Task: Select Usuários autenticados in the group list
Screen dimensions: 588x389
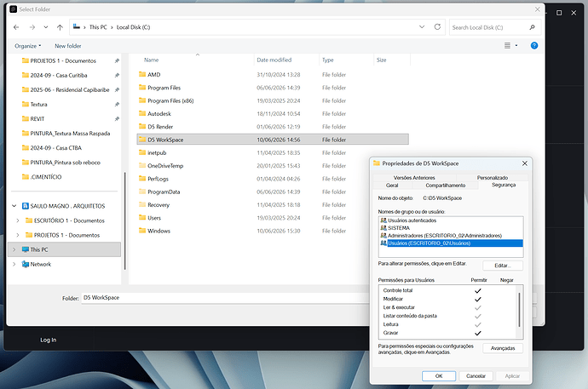Action: click(x=412, y=220)
